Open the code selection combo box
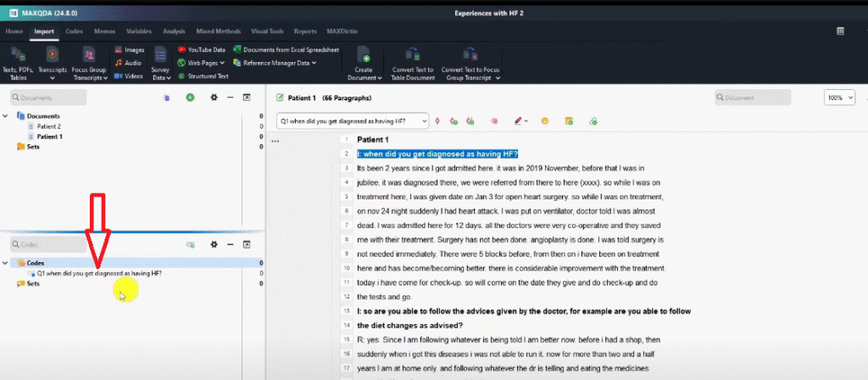The image size is (868, 380). click(353, 120)
